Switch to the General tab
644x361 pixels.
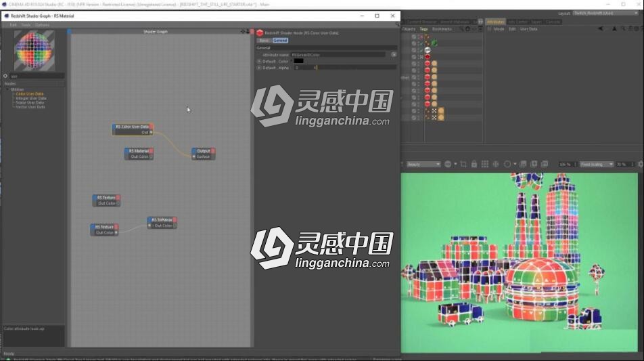click(x=280, y=40)
